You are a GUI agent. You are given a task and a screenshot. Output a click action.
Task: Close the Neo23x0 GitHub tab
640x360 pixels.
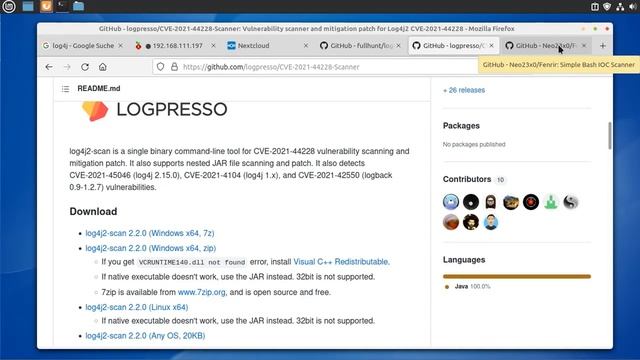point(584,46)
